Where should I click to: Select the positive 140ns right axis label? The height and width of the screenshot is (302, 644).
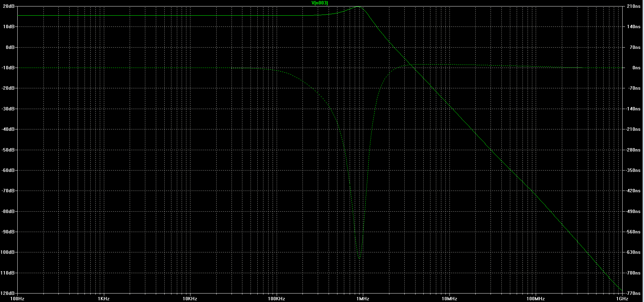[x=633, y=26]
